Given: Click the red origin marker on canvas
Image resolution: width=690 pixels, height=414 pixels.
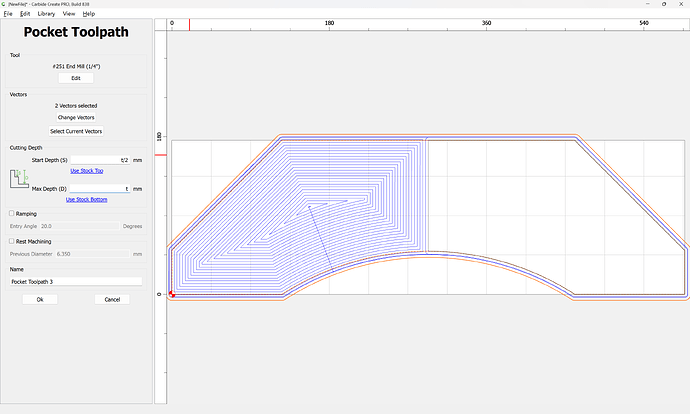Looking at the screenshot, I should [172, 294].
